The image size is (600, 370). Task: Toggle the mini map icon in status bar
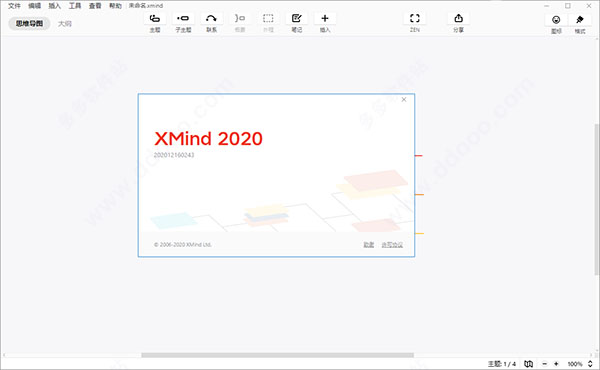(x=528, y=363)
